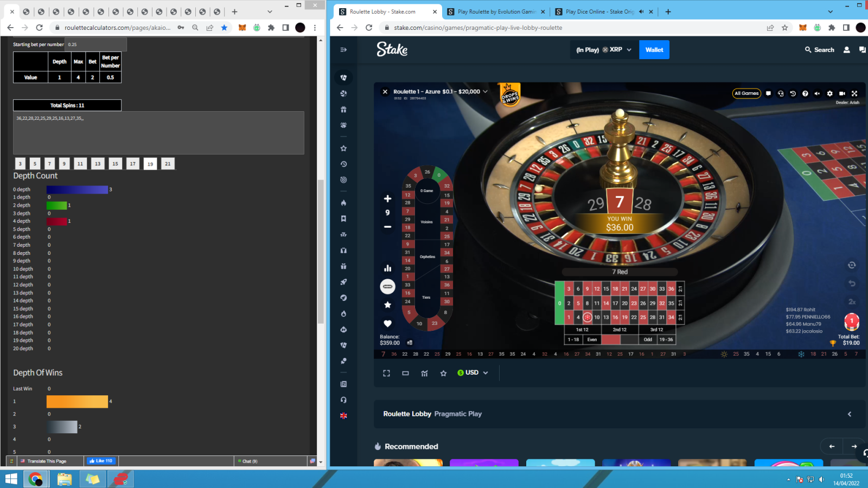Select the Tiers racetrack section
Viewport: 868px width, 488px height.
coord(426,297)
